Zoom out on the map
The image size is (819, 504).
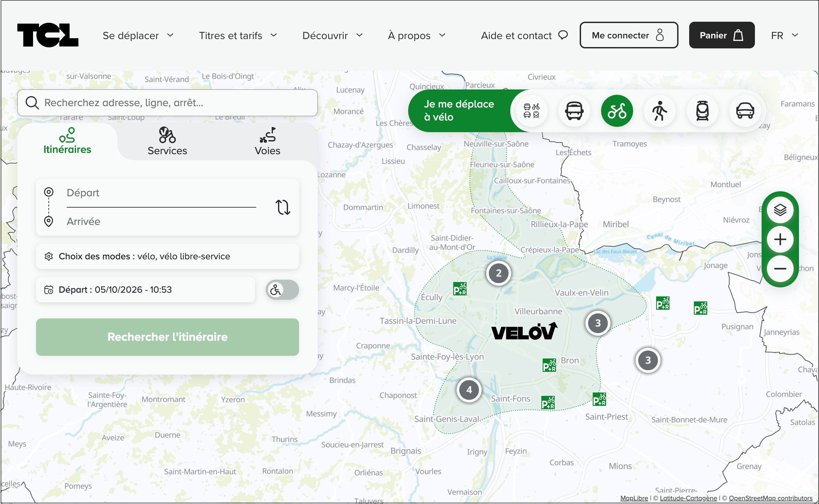click(780, 269)
